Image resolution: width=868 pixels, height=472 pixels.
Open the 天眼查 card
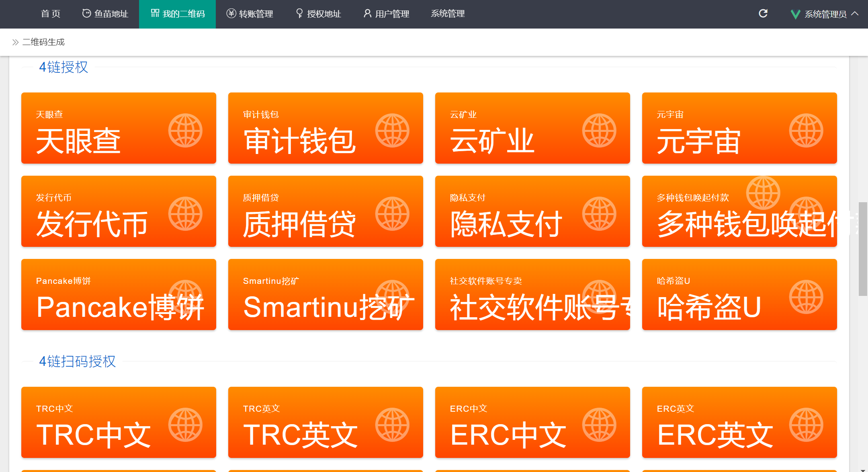coord(119,128)
